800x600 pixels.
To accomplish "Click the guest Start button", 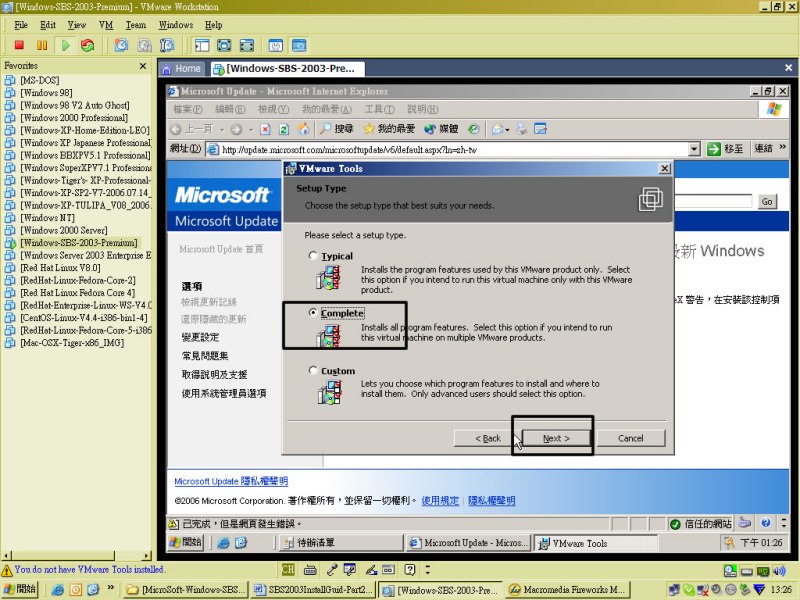I will [186, 542].
